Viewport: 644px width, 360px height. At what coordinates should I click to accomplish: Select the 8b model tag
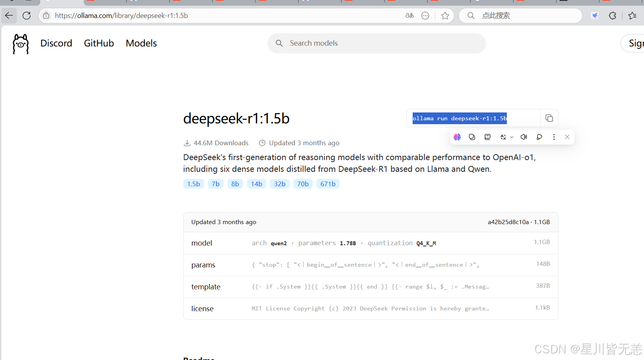click(x=235, y=184)
